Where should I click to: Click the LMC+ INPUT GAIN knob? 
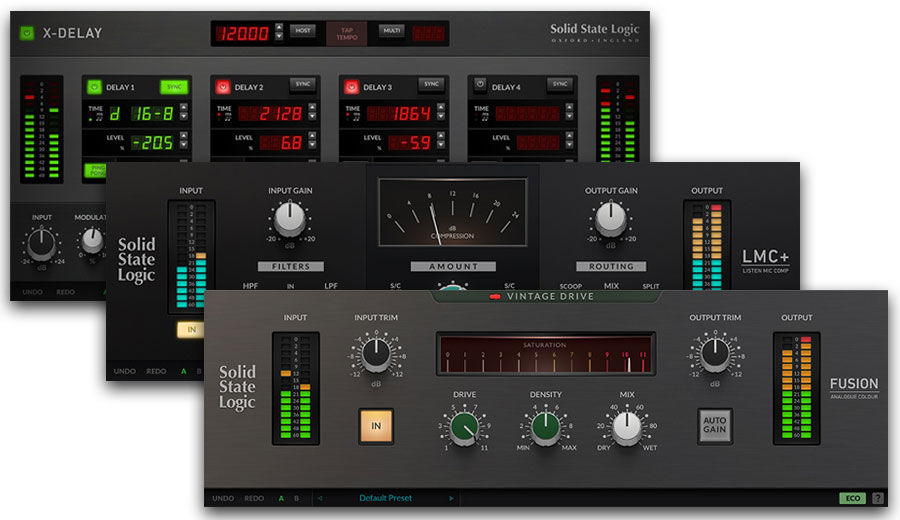click(290, 219)
